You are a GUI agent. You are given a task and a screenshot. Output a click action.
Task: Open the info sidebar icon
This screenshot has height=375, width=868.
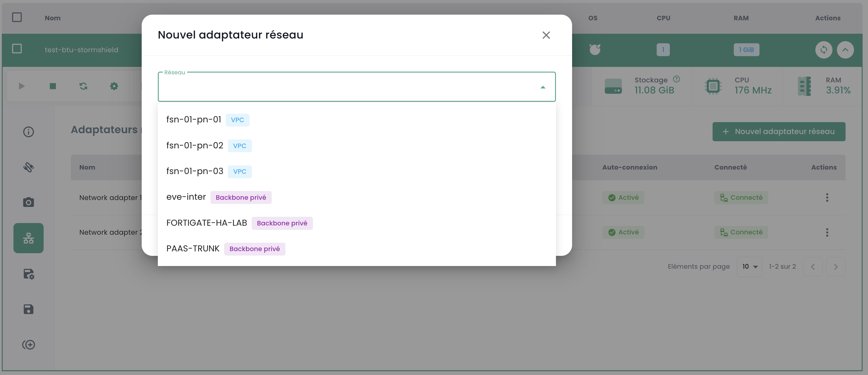click(28, 132)
